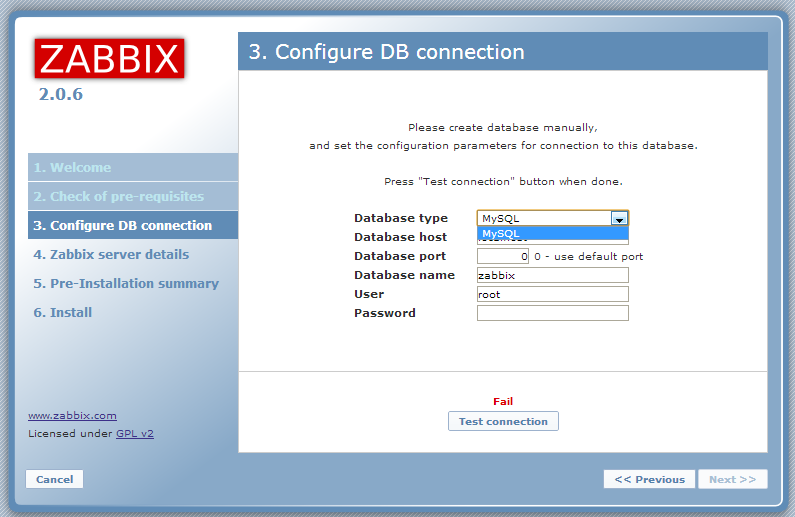
Task: Click the 'Press "Test connection" button when done.' text
Action: [503, 181]
